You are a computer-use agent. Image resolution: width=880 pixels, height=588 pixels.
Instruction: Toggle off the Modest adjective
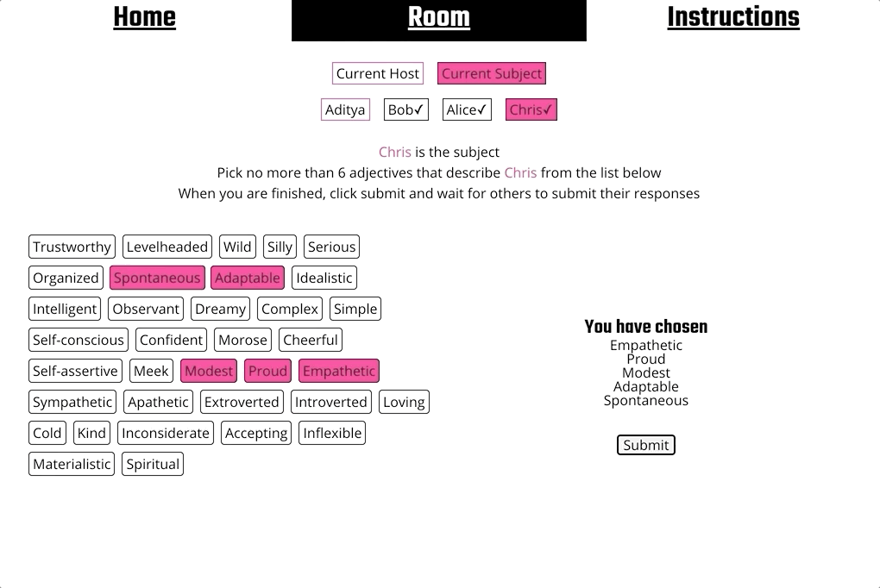click(208, 371)
